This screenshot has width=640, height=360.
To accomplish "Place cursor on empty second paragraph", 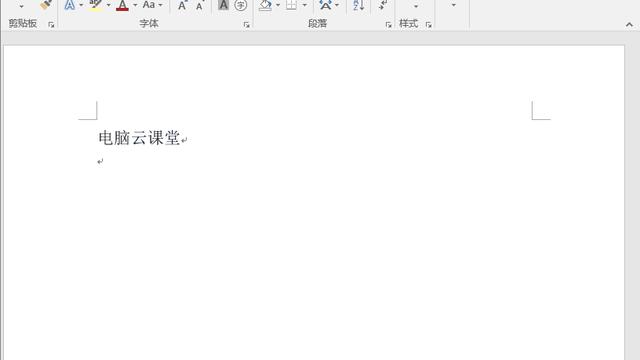I will [100, 162].
